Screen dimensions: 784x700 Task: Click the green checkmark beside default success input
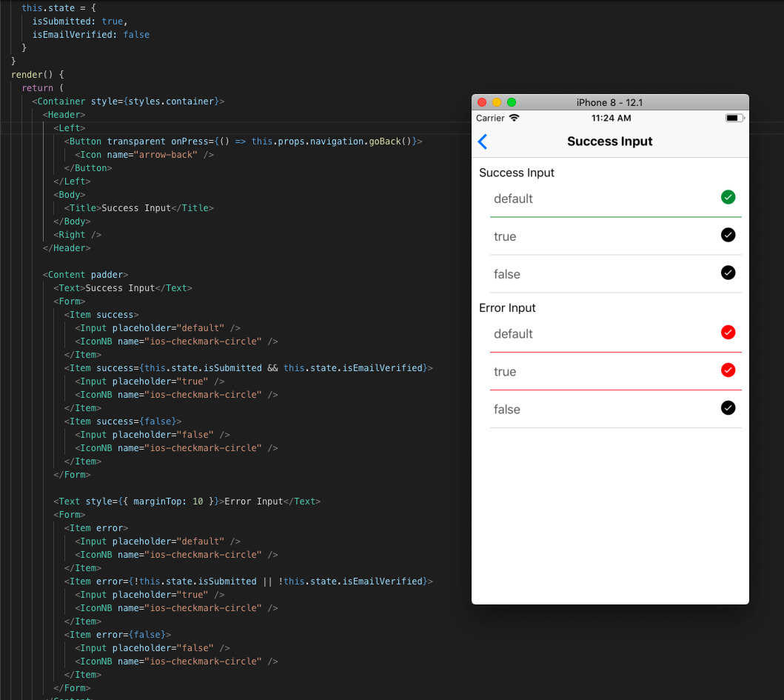728,197
